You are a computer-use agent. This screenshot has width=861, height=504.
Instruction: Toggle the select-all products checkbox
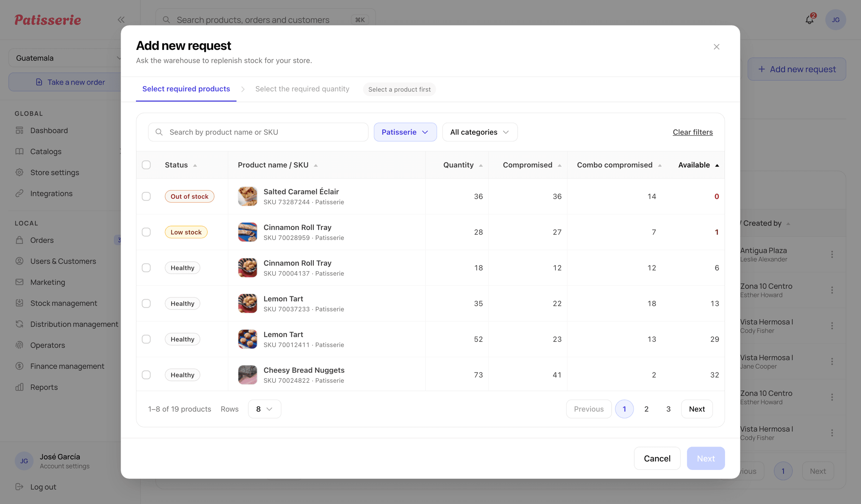pos(146,165)
